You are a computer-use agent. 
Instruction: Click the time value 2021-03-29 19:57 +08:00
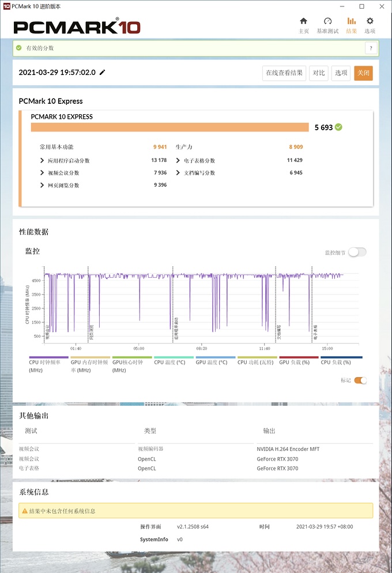325,526
